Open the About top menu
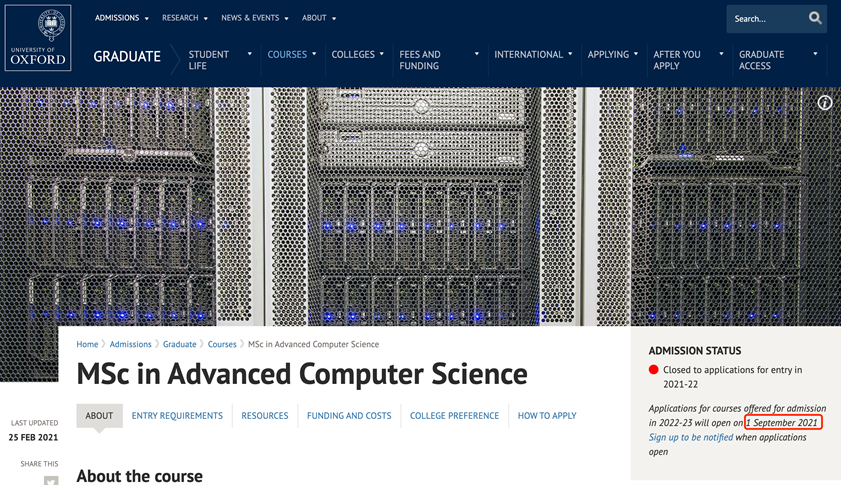The image size is (841, 485). tap(314, 18)
